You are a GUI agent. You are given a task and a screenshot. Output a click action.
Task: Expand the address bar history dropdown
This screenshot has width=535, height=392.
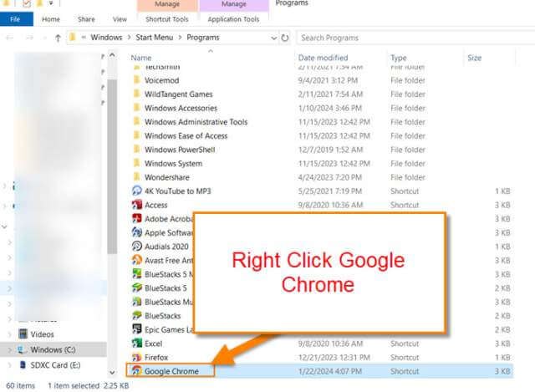click(x=273, y=38)
